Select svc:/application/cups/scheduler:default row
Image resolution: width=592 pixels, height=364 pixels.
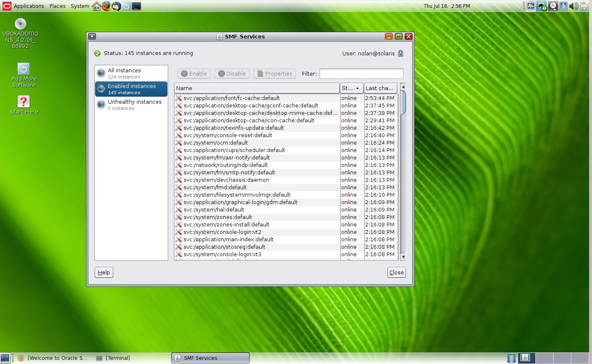coord(286,150)
